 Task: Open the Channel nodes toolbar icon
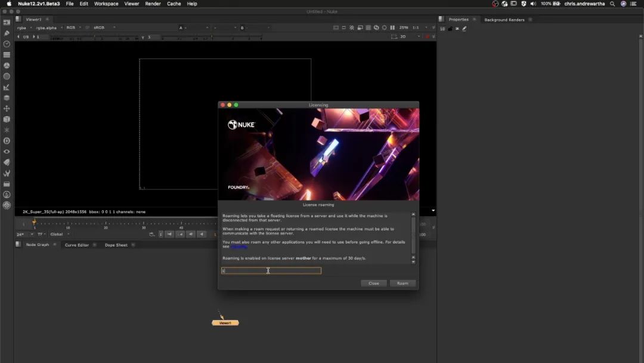7,54
